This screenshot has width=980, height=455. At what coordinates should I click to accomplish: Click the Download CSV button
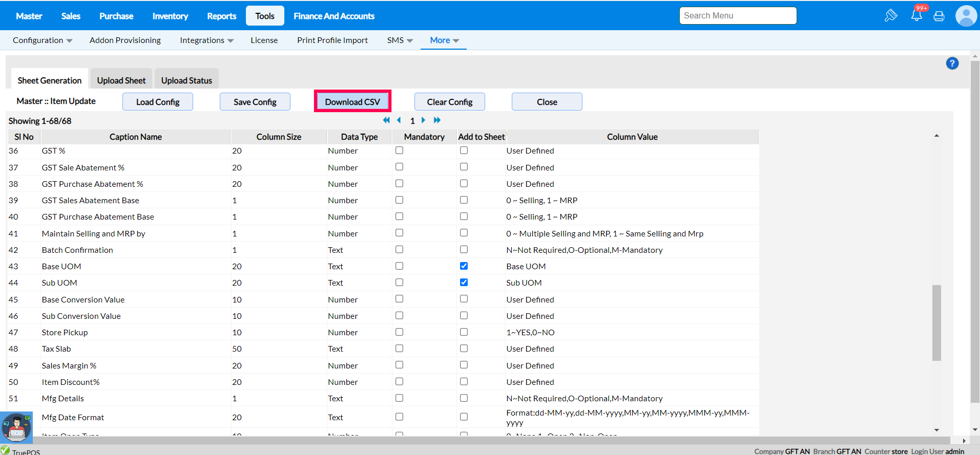tap(352, 102)
